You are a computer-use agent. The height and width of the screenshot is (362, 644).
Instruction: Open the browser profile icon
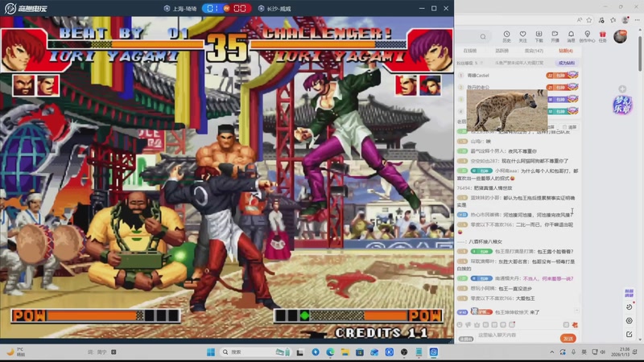click(625, 19)
